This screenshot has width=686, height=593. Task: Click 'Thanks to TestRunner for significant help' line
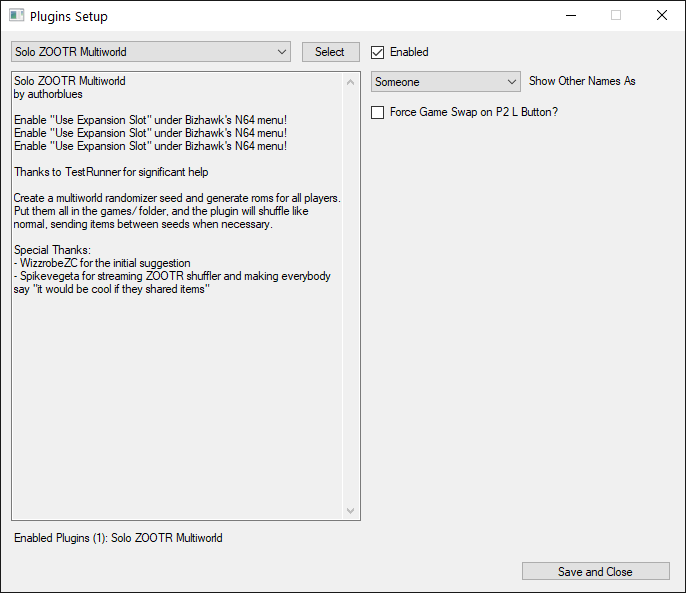pyautogui.click(x=111, y=172)
